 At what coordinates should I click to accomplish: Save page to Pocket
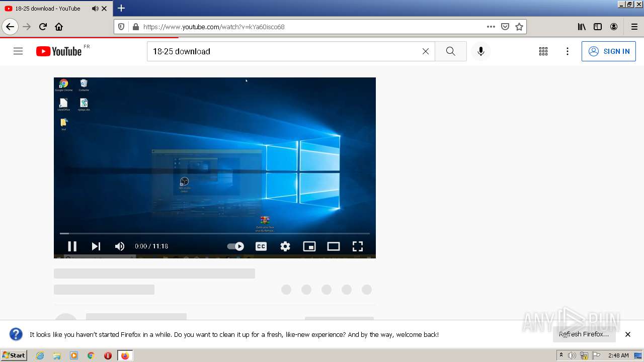505,27
